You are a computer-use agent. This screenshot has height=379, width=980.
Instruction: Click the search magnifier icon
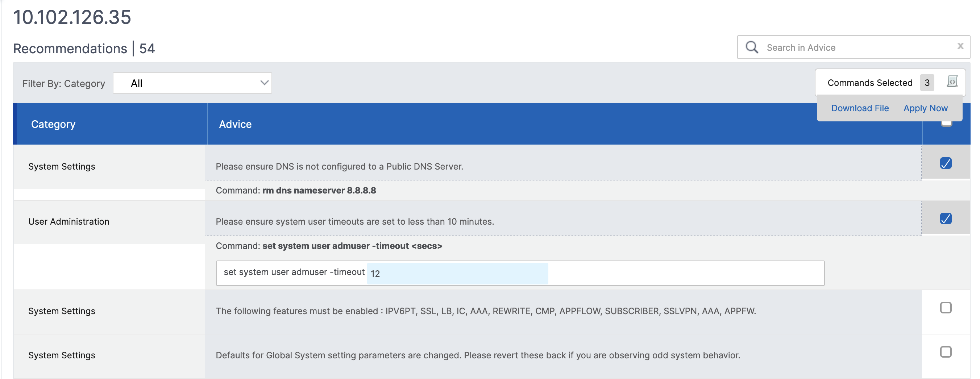(752, 47)
